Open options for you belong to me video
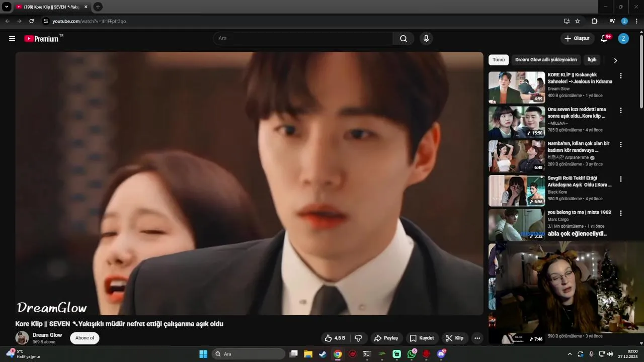Image resolution: width=644 pixels, height=362 pixels. (620, 213)
